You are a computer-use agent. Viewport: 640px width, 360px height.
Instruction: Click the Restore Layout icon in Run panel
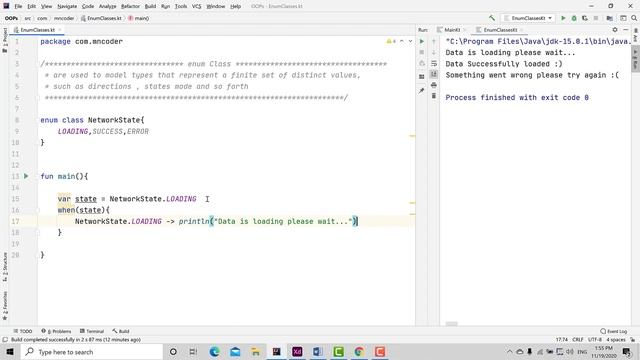click(x=422, y=77)
